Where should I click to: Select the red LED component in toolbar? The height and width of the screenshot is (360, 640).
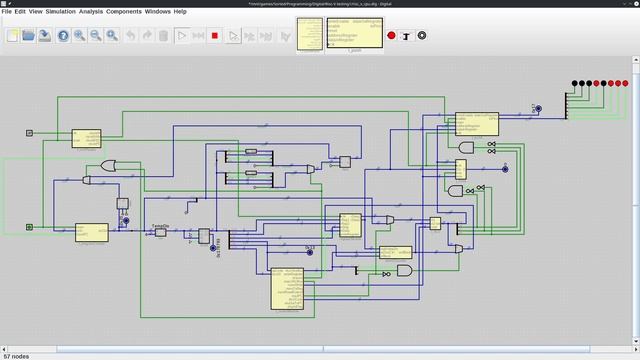391,36
